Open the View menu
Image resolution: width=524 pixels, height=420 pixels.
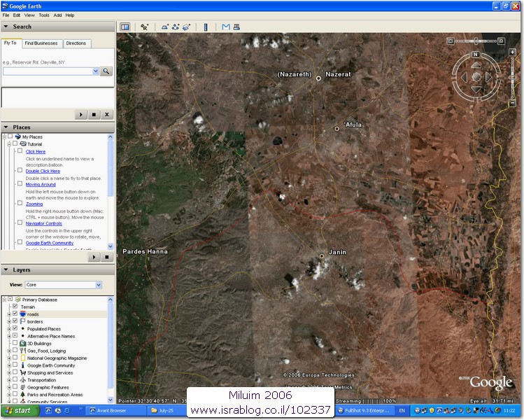[x=29, y=15]
